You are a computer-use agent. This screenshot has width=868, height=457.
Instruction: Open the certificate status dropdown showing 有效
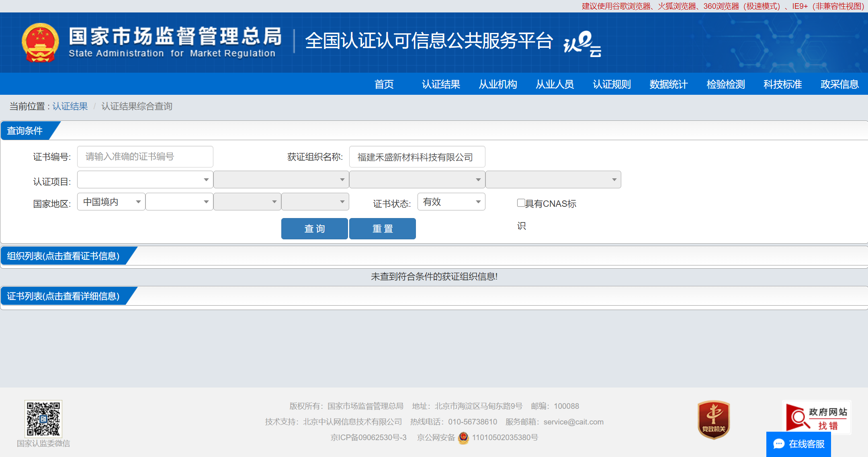(x=451, y=202)
